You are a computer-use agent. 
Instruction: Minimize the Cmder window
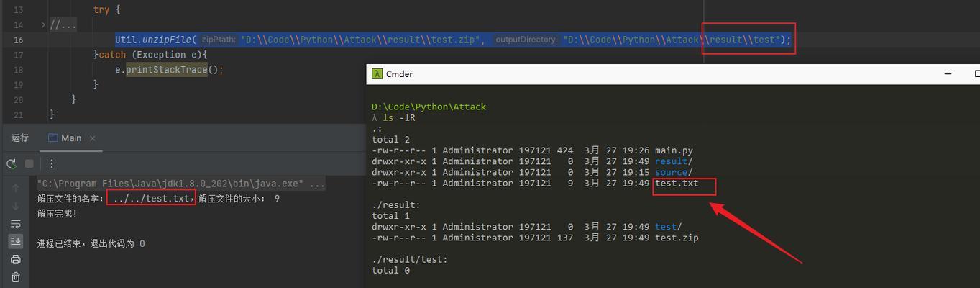[948, 73]
